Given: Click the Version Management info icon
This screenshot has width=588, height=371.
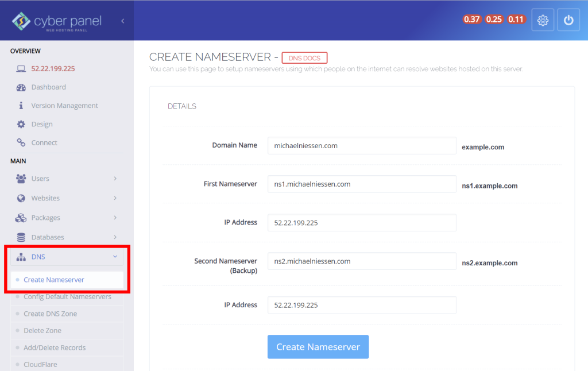Looking at the screenshot, I should 21,106.
